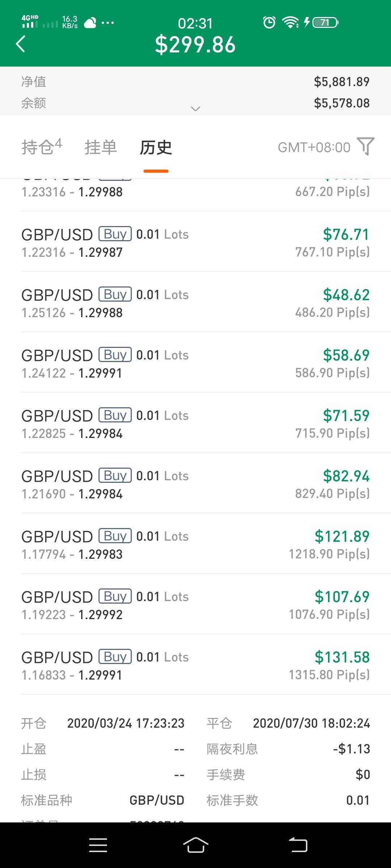Switch to the 挂单 pending orders tab
The height and width of the screenshot is (868, 391).
(x=101, y=148)
